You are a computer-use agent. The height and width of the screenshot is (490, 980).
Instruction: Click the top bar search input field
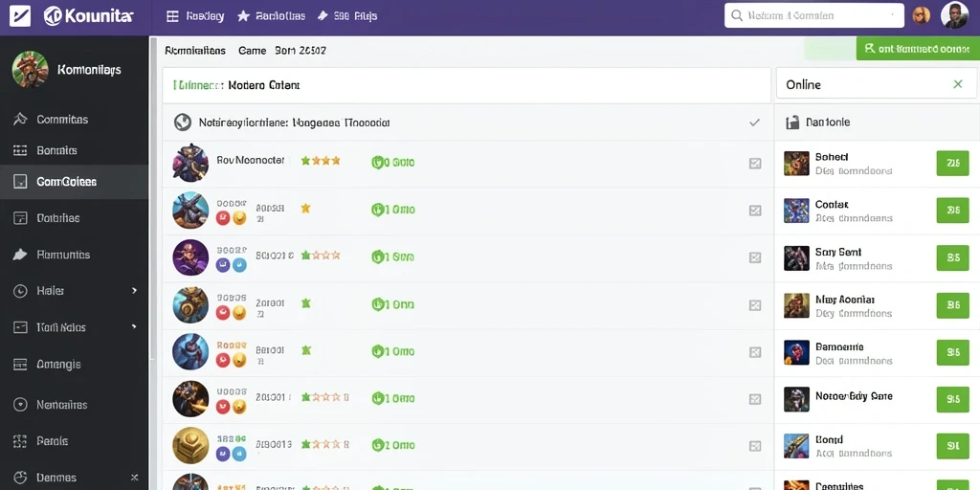pos(814,15)
